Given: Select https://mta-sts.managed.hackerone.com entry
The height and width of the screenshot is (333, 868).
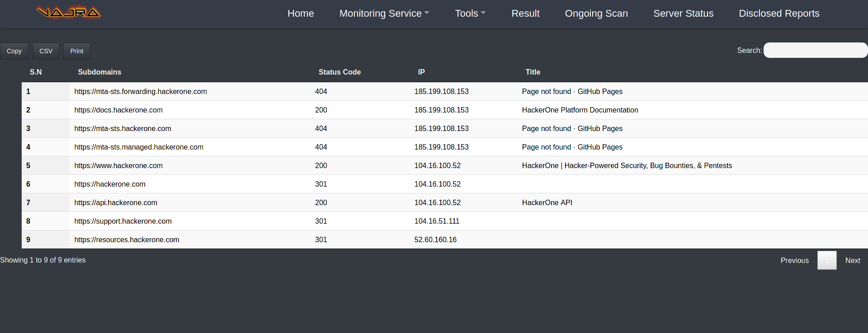Looking at the screenshot, I should coord(139,147).
